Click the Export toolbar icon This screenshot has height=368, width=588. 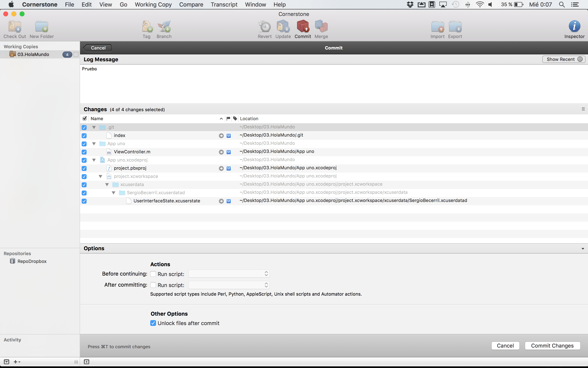pos(455,27)
